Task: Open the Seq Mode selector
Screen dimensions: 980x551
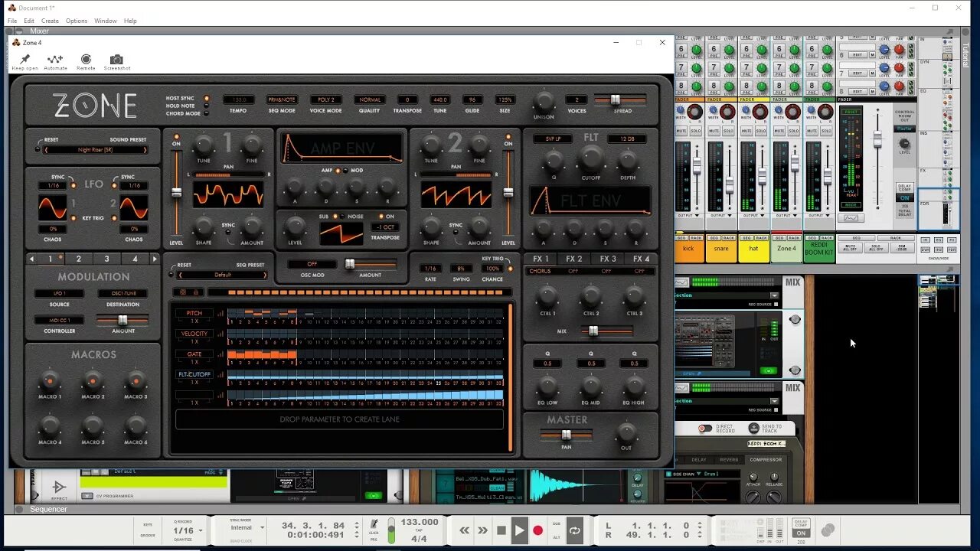Action: [282, 99]
